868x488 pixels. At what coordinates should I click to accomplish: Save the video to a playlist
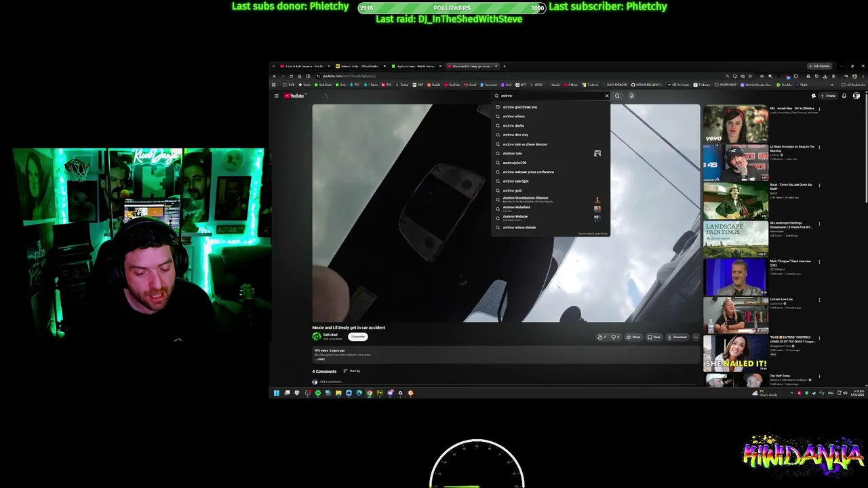click(x=654, y=337)
